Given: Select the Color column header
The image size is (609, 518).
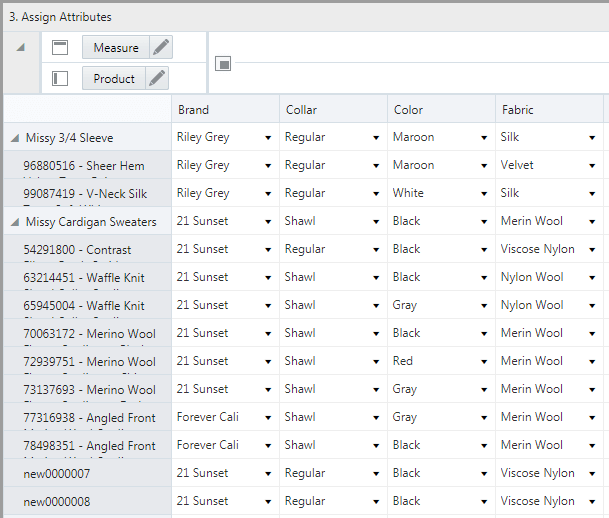Looking at the screenshot, I should point(442,110).
